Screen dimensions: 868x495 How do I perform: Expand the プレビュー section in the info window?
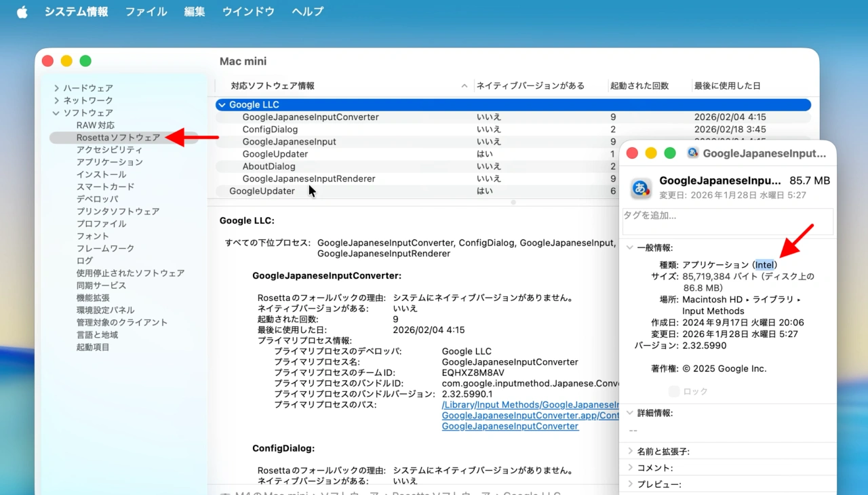pos(629,483)
